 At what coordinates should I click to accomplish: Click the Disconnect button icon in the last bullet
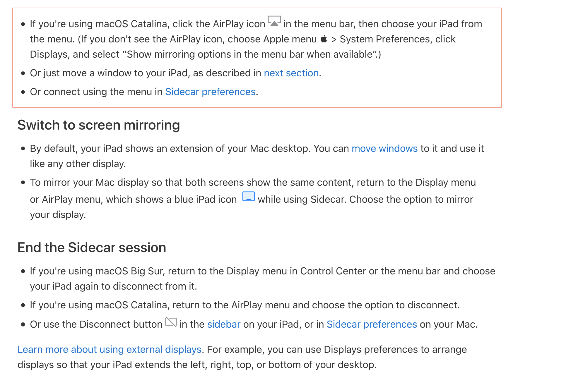point(171,322)
